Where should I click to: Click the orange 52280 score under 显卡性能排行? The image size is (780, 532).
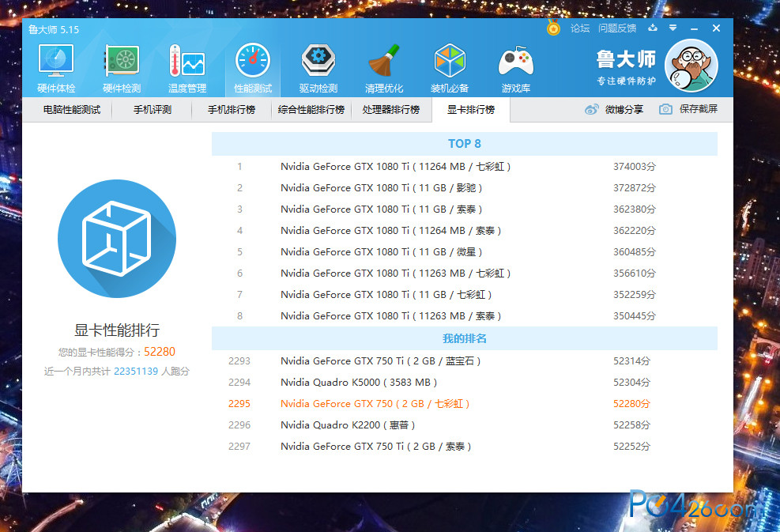(159, 352)
